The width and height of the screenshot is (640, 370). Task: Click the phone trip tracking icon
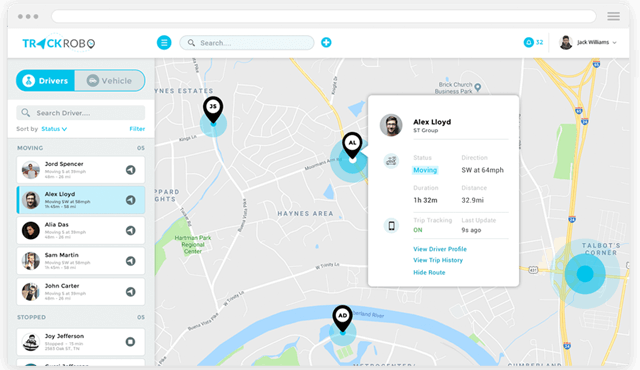click(391, 225)
